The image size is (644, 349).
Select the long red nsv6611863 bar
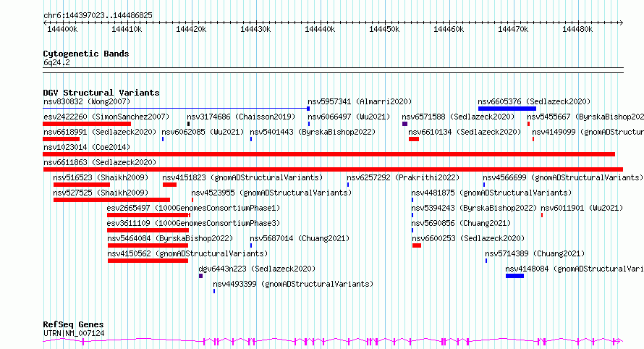point(333,169)
